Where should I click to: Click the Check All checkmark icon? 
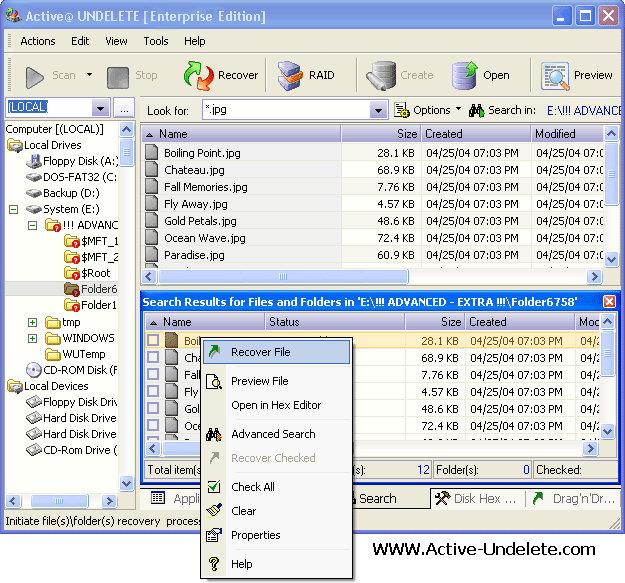pos(214,487)
